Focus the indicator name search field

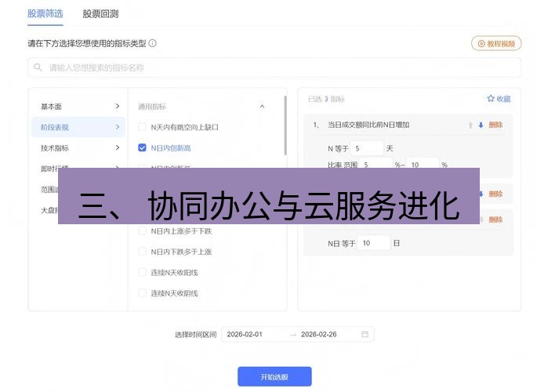click(274, 67)
